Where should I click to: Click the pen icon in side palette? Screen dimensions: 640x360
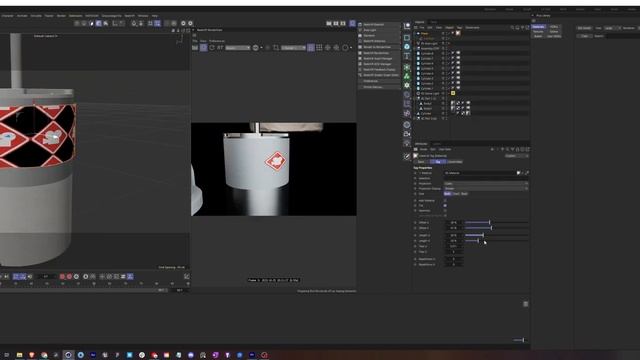pyautogui.click(x=407, y=156)
